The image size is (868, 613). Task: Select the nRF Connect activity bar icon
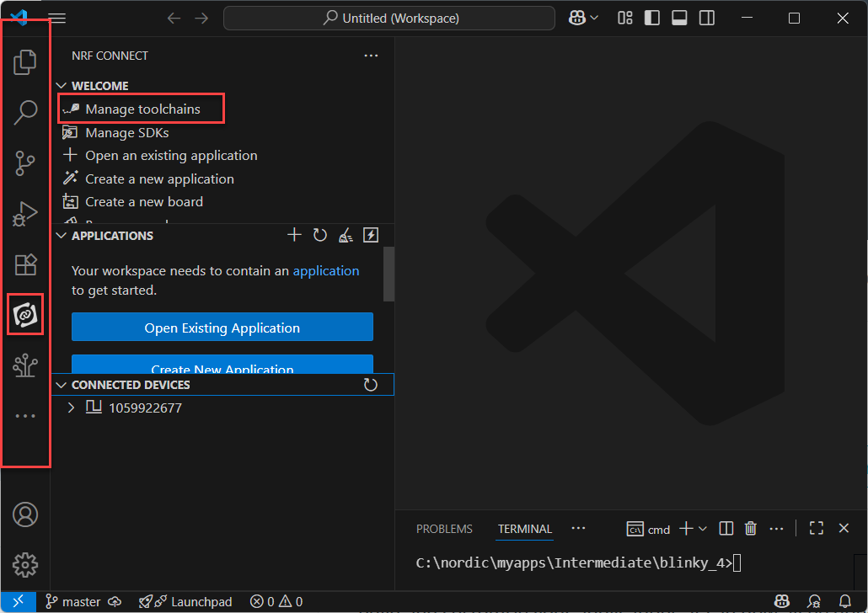coord(25,314)
